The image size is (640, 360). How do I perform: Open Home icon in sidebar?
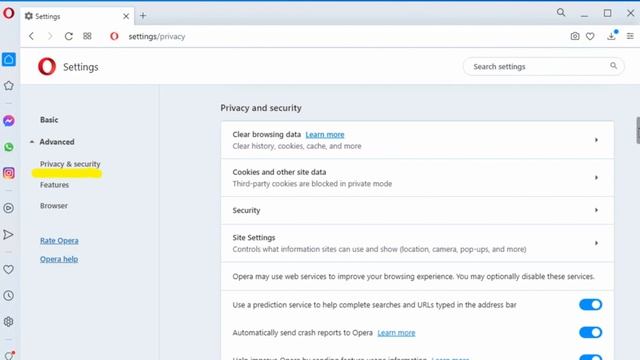tap(9, 60)
